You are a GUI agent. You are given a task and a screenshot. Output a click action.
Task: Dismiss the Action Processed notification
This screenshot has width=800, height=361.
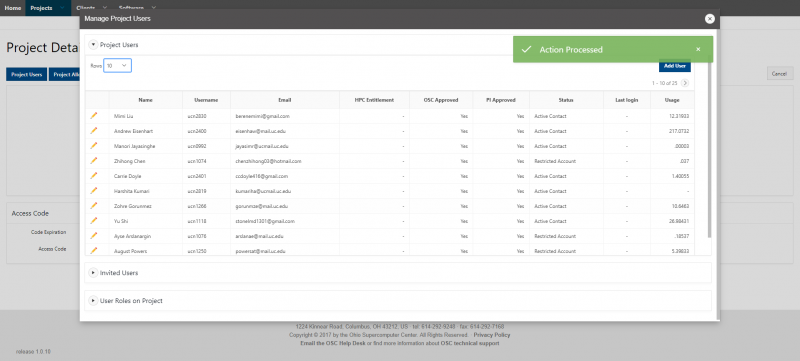(x=698, y=49)
